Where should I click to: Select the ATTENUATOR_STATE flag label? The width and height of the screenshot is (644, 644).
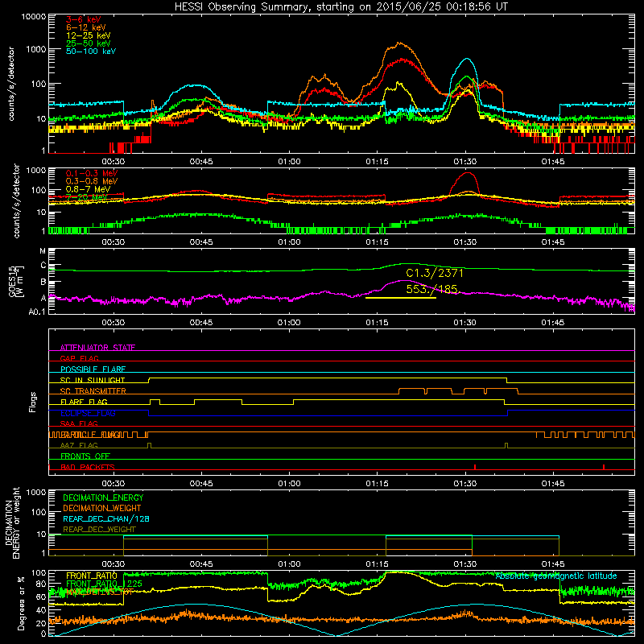point(97,348)
